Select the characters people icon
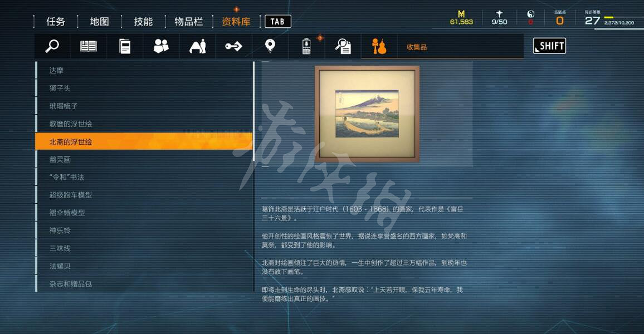The image size is (644, 334). 161,46
